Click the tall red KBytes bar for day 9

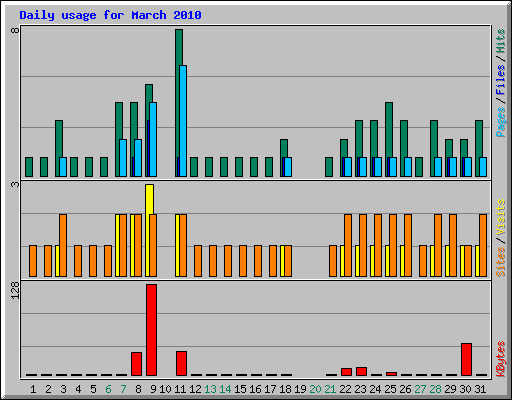pos(151,330)
